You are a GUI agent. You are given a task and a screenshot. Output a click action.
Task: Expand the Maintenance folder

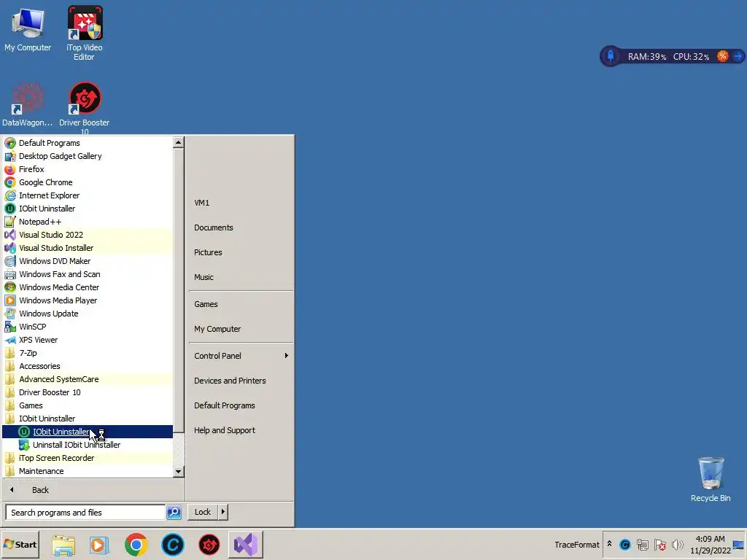88,471
